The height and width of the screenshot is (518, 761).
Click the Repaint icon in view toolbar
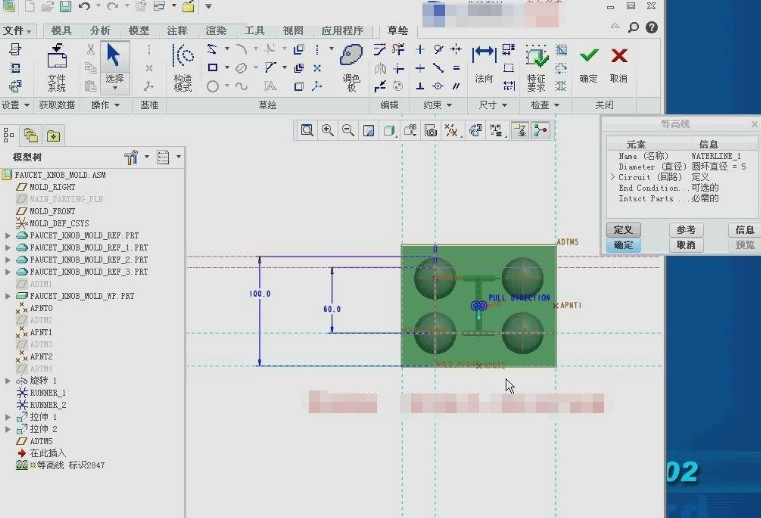369,130
